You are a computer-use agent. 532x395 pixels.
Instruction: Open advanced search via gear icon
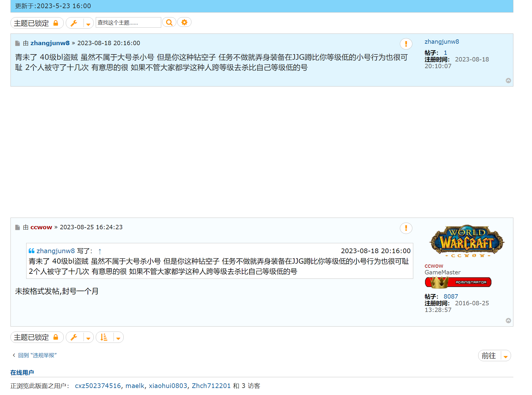184,22
